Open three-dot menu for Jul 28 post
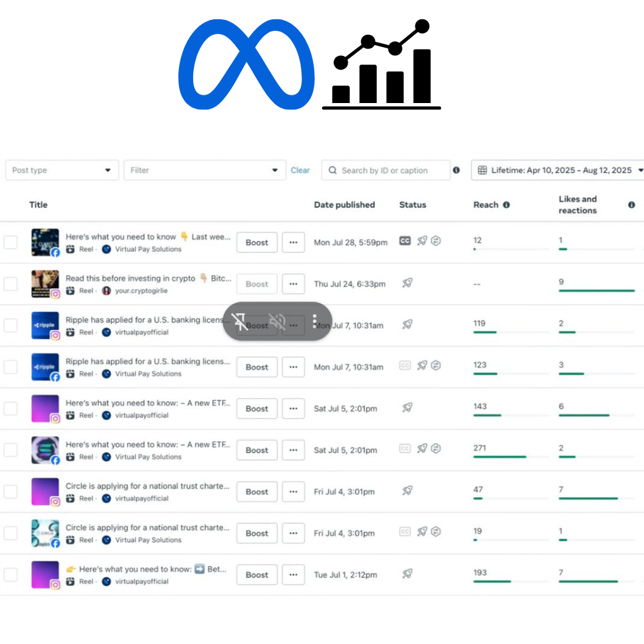Viewport: 644px width, 644px height. pos(293,243)
